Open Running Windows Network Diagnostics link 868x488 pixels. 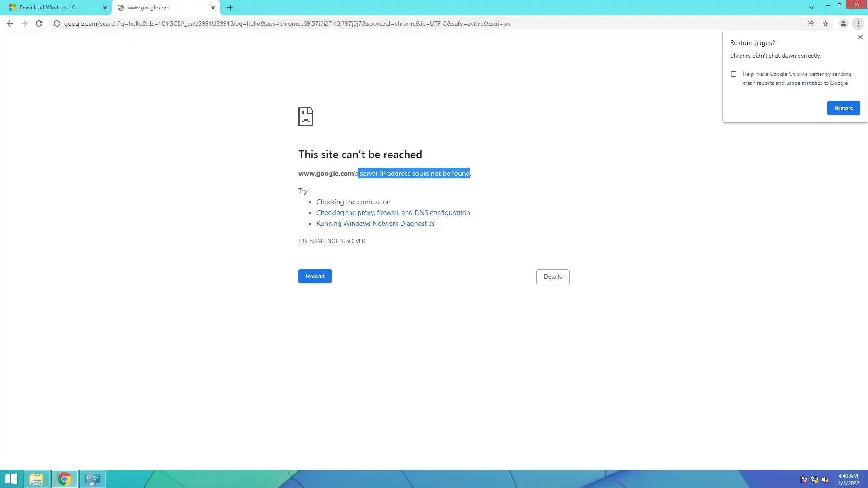(x=375, y=224)
